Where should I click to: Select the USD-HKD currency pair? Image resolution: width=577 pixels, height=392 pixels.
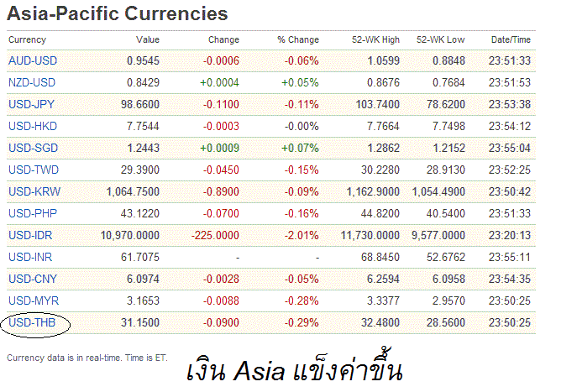(32, 127)
